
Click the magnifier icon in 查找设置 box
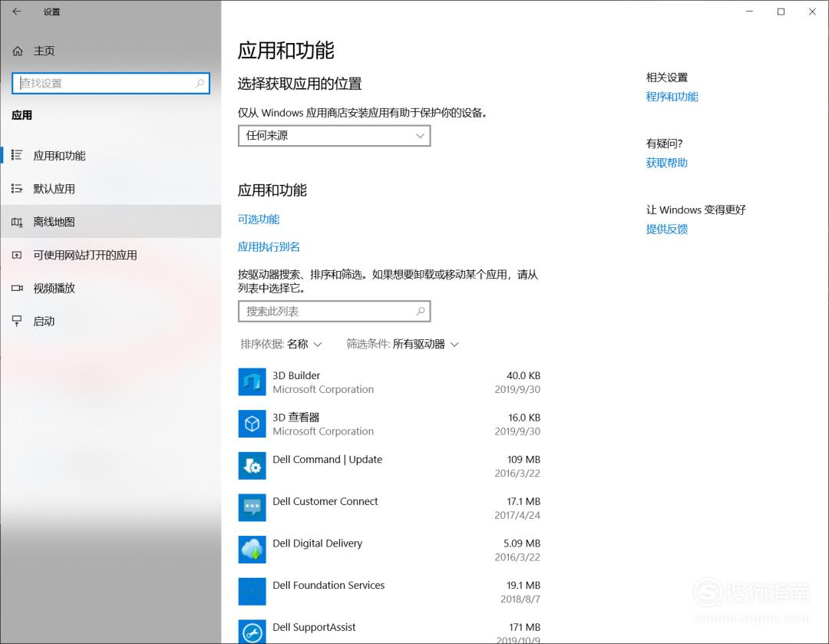pyautogui.click(x=200, y=83)
